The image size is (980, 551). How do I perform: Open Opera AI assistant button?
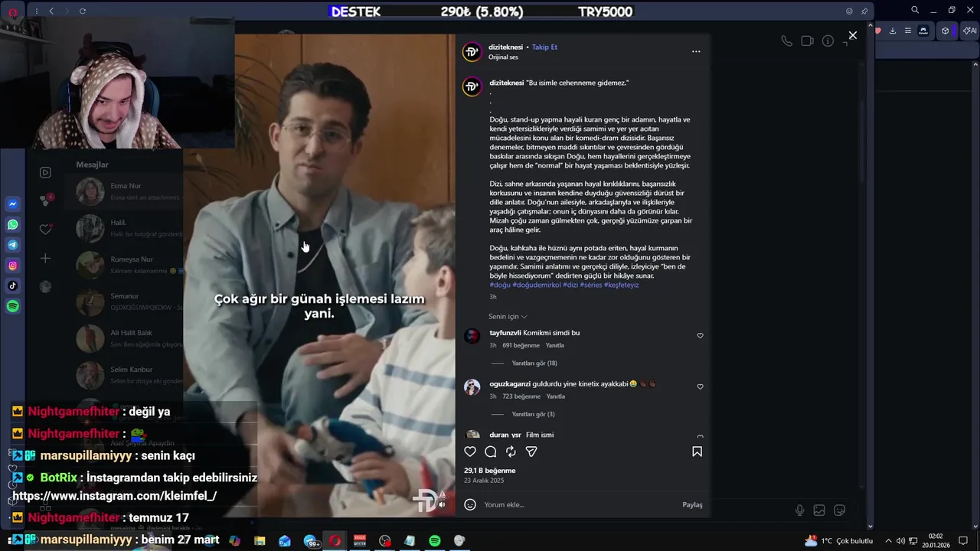[971, 31]
